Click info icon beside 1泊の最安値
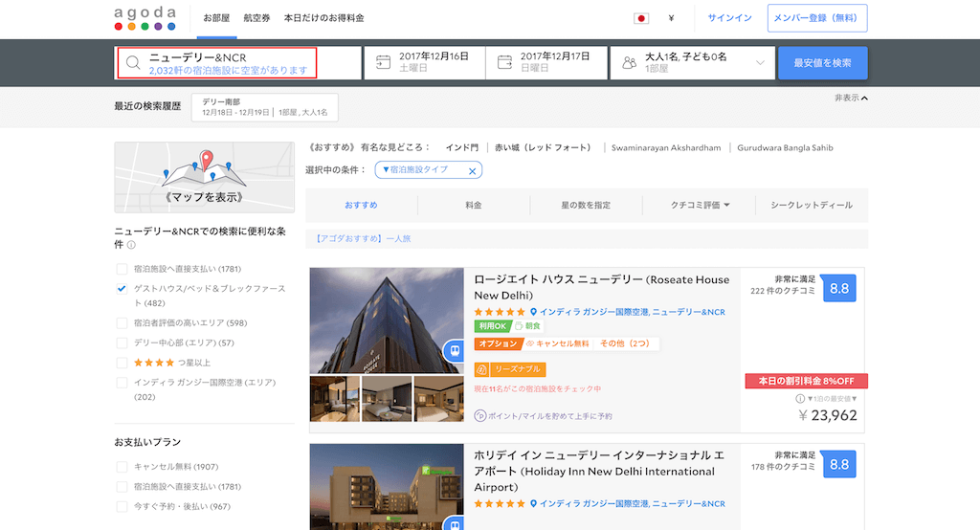This screenshot has height=530, width=980. click(800, 399)
